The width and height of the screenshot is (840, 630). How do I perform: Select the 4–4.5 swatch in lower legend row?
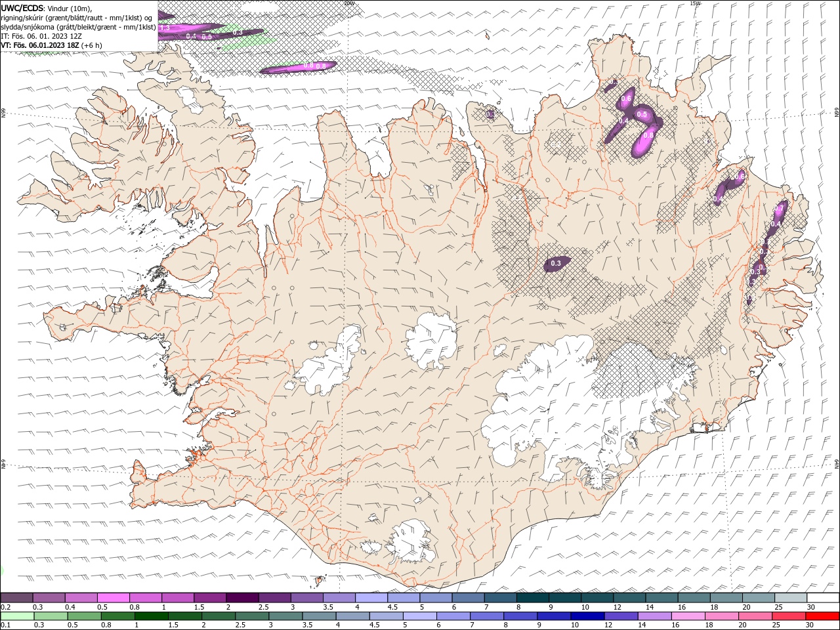(352, 616)
